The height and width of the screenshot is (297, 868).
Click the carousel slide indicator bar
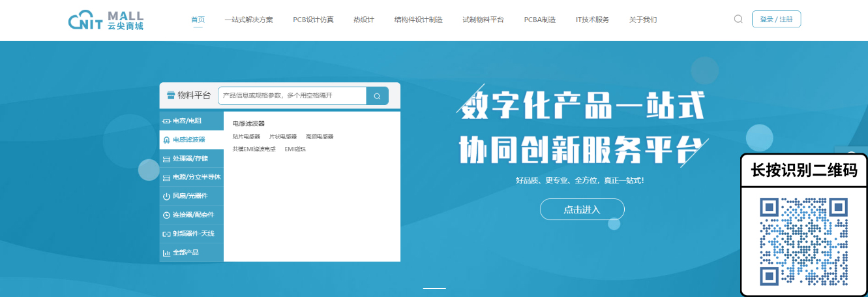click(x=434, y=288)
